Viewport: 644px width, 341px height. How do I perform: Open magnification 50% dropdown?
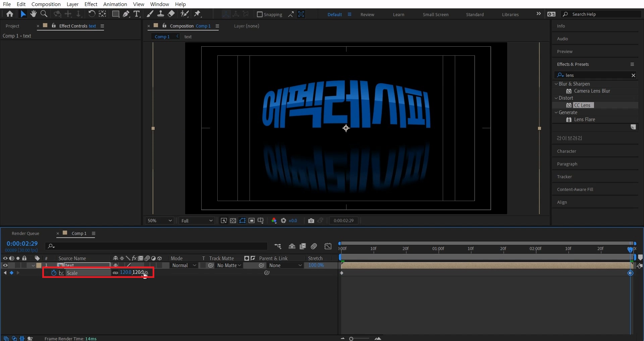[160, 221]
